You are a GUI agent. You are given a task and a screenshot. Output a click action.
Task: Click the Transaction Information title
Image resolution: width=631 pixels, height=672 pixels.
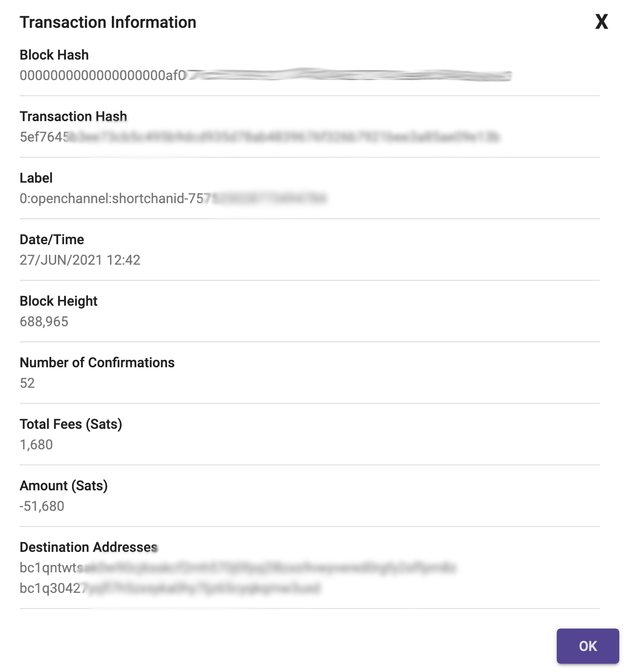point(108,22)
